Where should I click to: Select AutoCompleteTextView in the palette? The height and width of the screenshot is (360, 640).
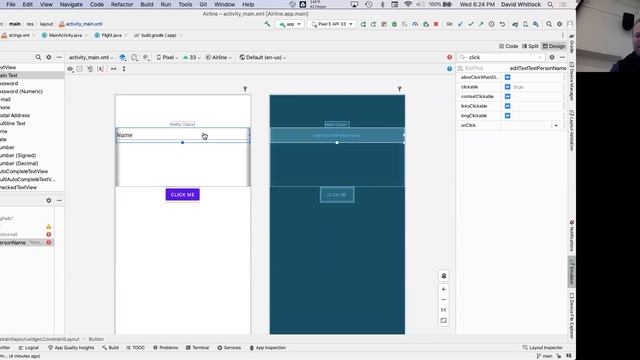(x=24, y=171)
